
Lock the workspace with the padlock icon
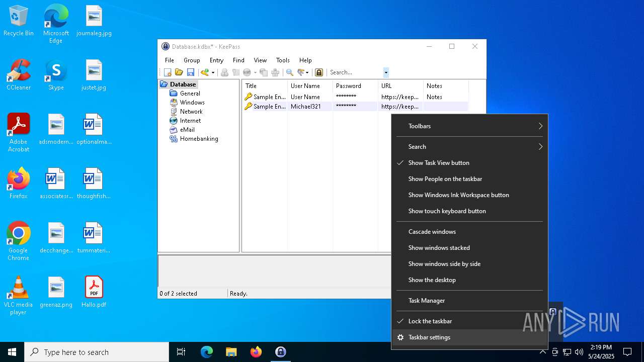coord(319,72)
